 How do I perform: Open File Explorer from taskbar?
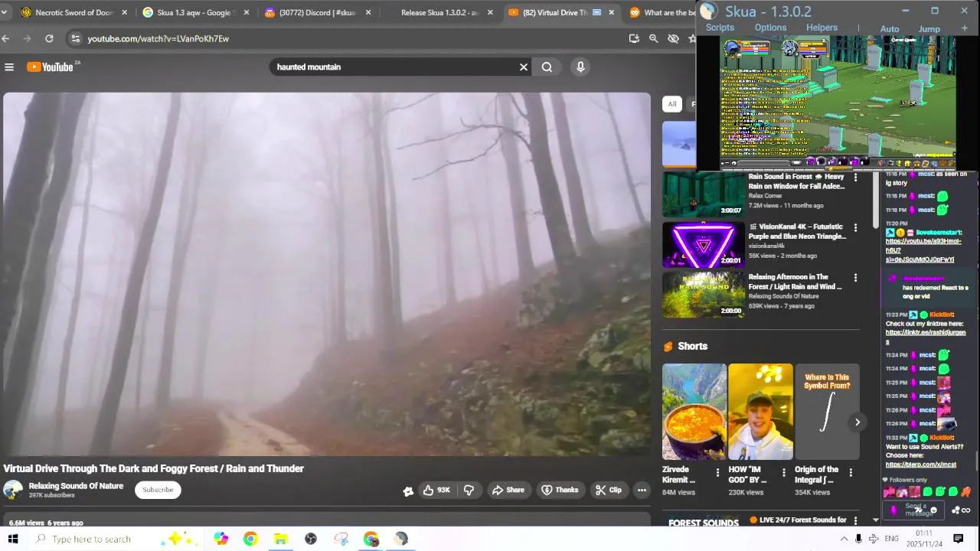(280, 539)
